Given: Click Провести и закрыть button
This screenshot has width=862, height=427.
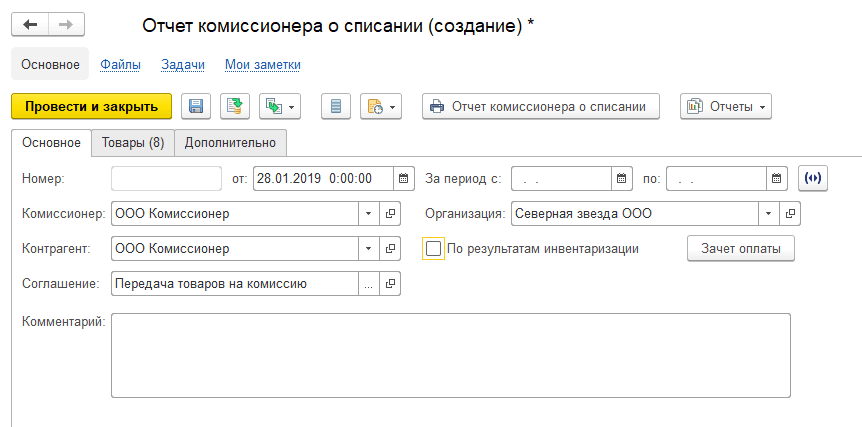Looking at the screenshot, I should (91, 106).
